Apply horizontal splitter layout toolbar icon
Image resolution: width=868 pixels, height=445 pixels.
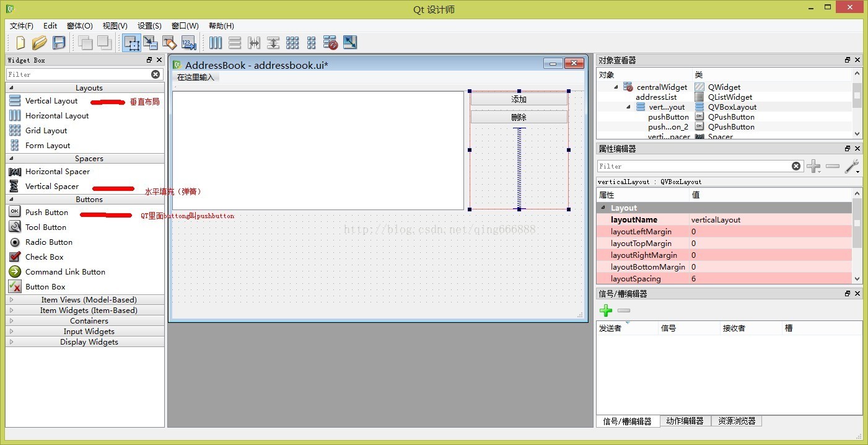254,43
